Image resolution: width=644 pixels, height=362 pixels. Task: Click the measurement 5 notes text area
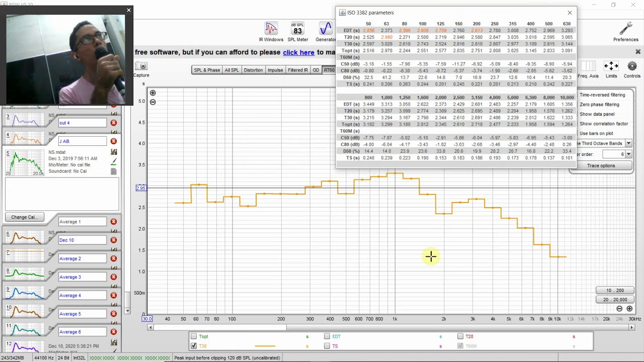point(62,194)
